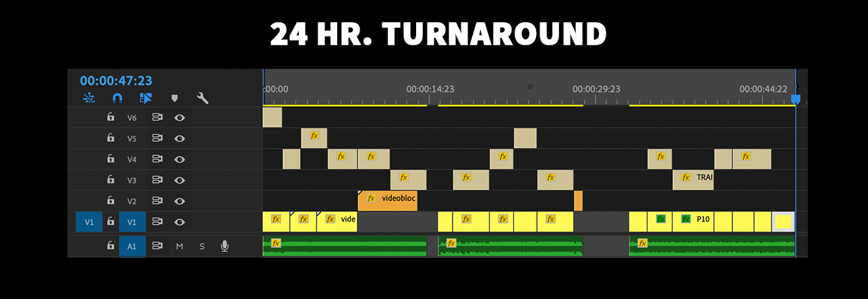Image resolution: width=868 pixels, height=299 pixels.
Task: Target track V4 label
Action: click(x=132, y=159)
